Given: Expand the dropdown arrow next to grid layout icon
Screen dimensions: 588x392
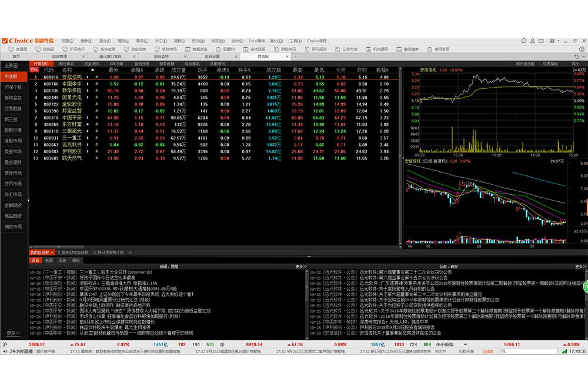Looking at the screenshot, I should point(559,41).
